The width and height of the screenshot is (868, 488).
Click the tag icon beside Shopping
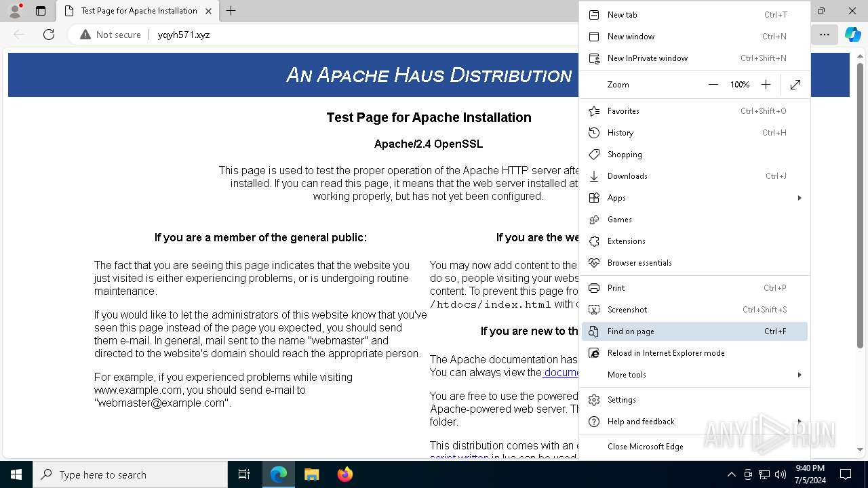tap(594, 154)
